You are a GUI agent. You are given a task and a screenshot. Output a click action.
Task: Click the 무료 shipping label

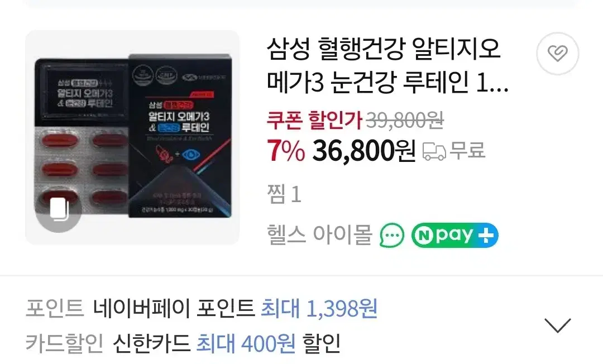[x=468, y=151]
